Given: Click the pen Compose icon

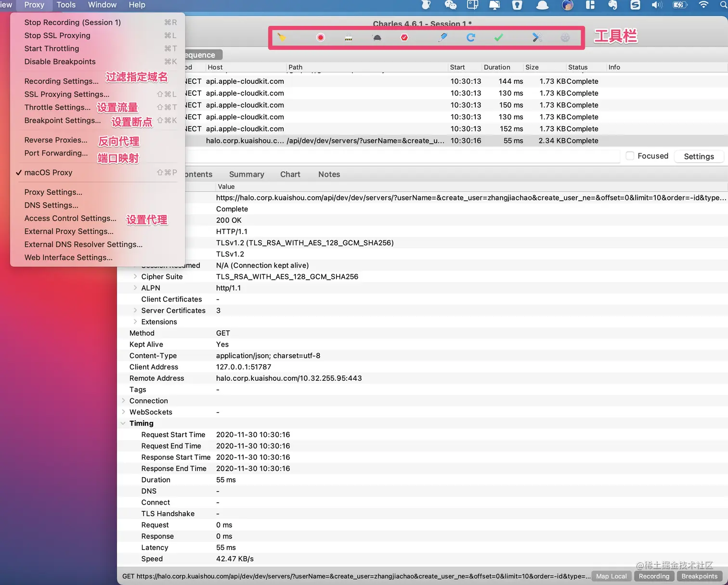Looking at the screenshot, I should [442, 38].
